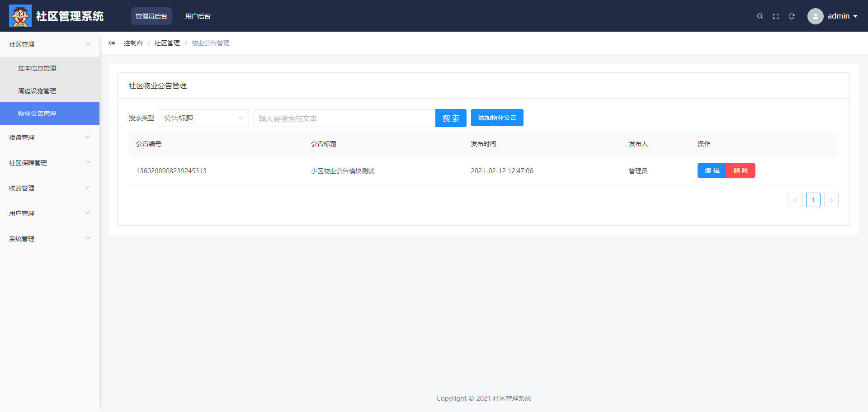Click the community system logo image
The image size is (868, 412).
click(x=20, y=16)
